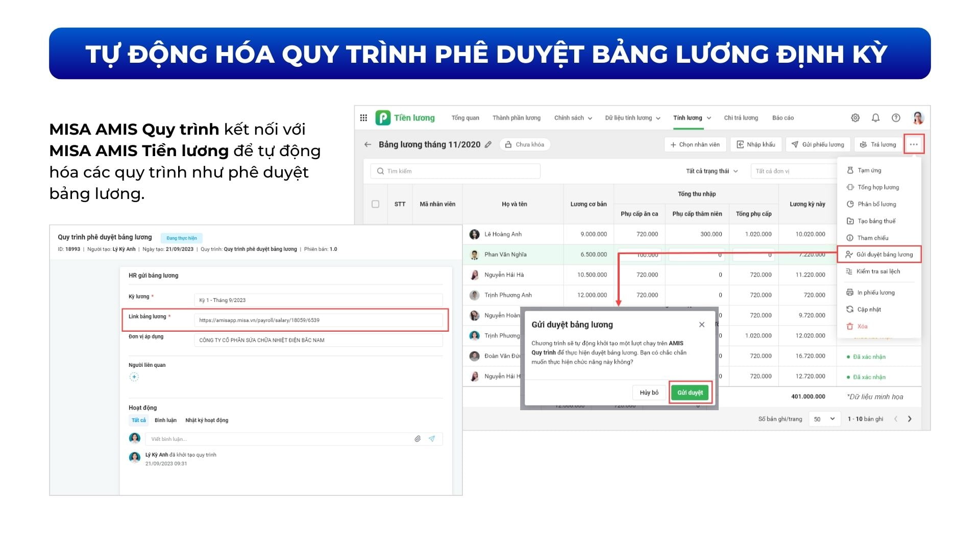Screen dimensions: 980x551
Task: Open the help question-mark icon
Action: coord(896,118)
